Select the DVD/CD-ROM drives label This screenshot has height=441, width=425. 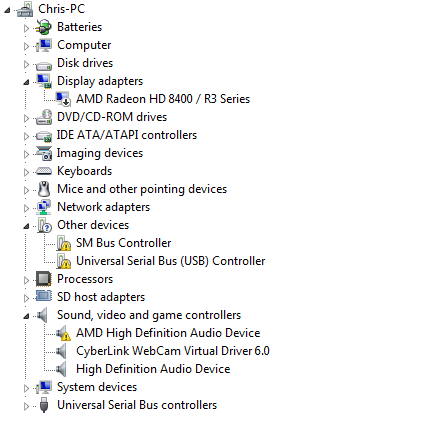(x=112, y=117)
